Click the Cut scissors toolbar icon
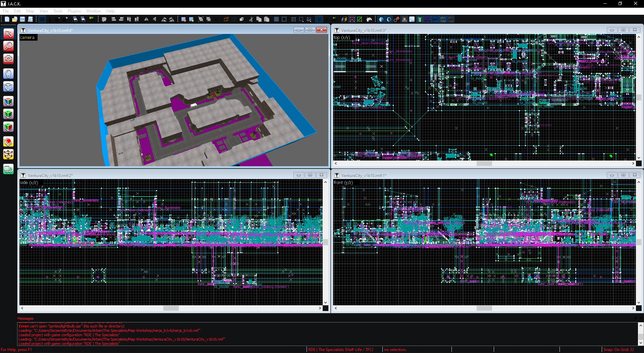This screenshot has width=644, height=353. (x=251, y=19)
